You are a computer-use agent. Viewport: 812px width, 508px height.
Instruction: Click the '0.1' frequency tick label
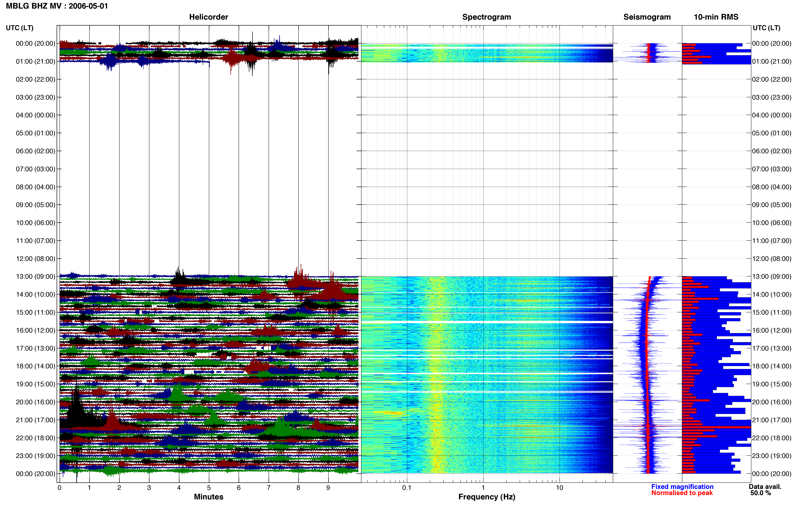click(x=407, y=487)
